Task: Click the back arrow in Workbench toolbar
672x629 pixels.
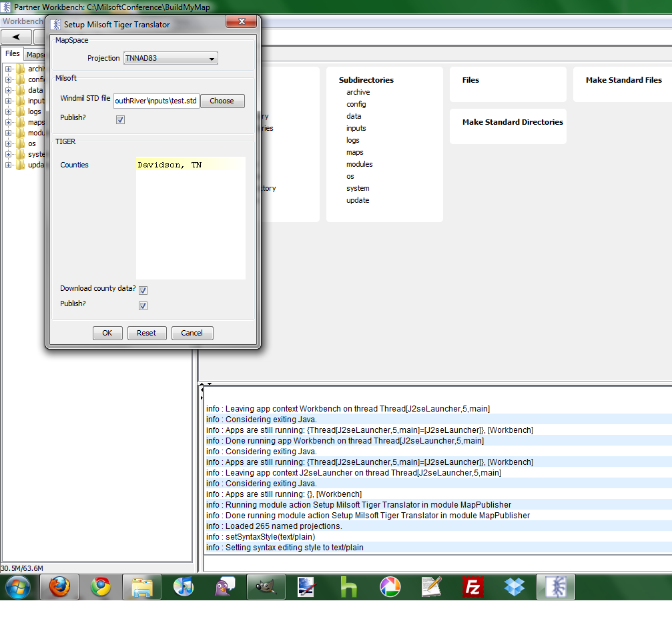Action: pos(16,37)
